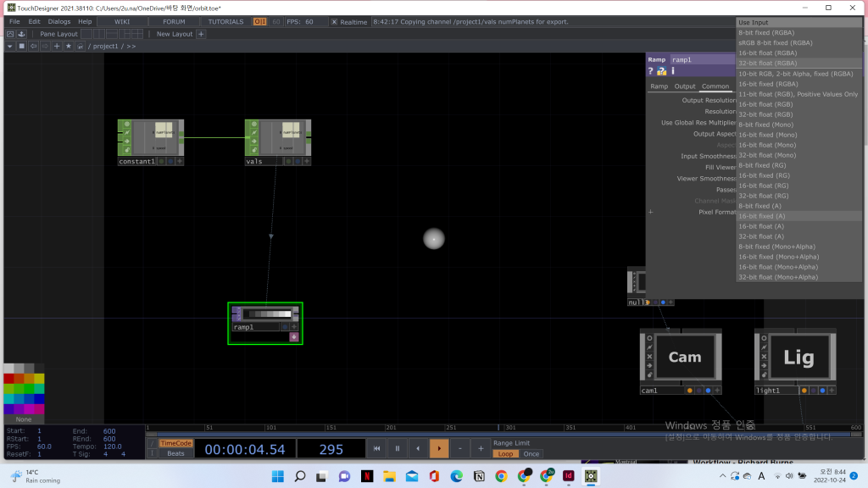
Task: Choose Use Input pixel format option
Action: pos(798,23)
